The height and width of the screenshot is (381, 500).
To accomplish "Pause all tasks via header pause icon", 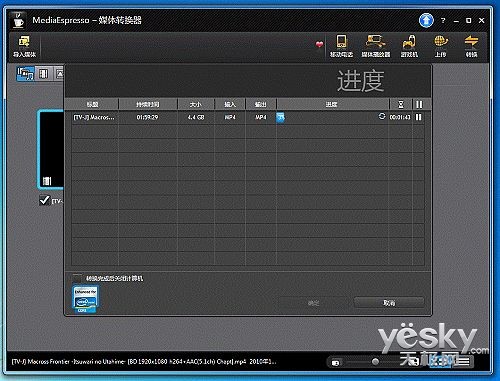I will pos(419,104).
